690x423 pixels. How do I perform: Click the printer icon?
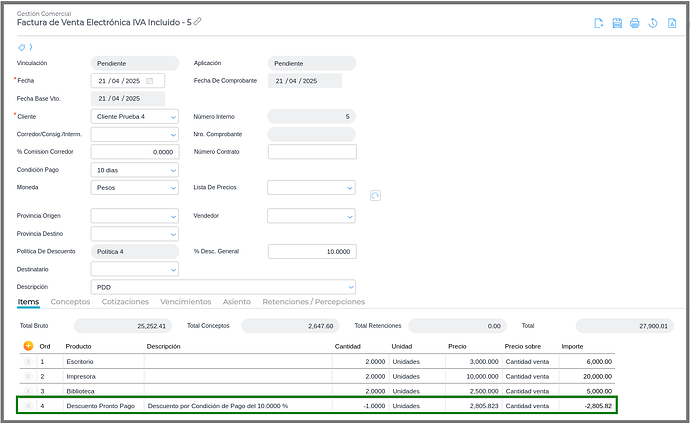634,23
